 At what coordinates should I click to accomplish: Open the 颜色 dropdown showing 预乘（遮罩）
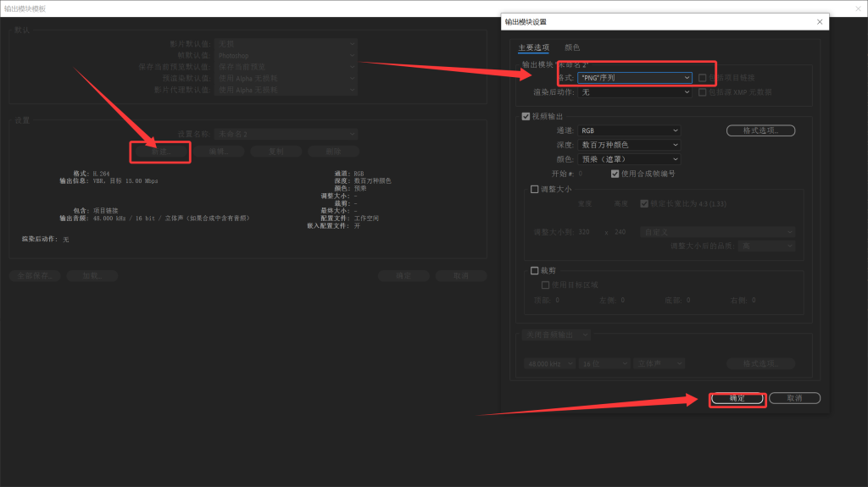click(628, 159)
